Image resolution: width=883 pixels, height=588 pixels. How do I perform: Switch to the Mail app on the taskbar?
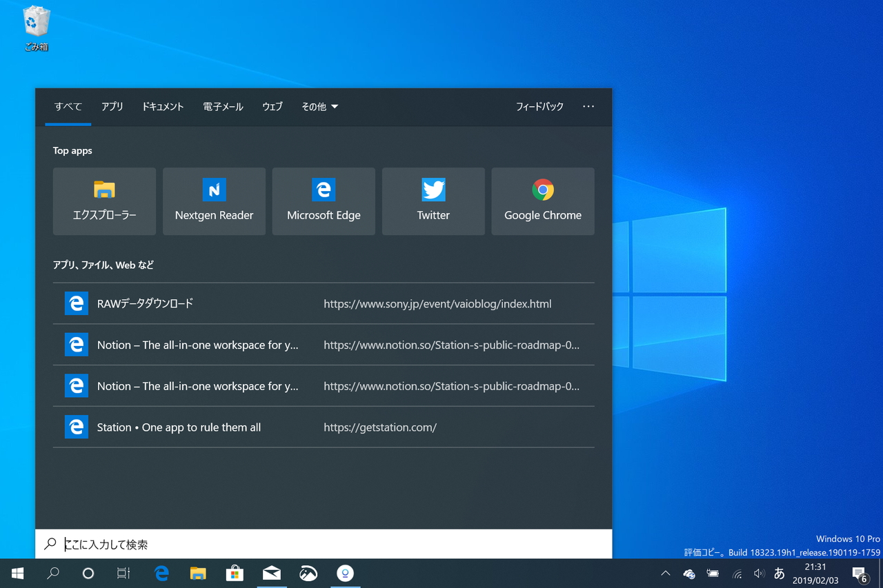[272, 574]
